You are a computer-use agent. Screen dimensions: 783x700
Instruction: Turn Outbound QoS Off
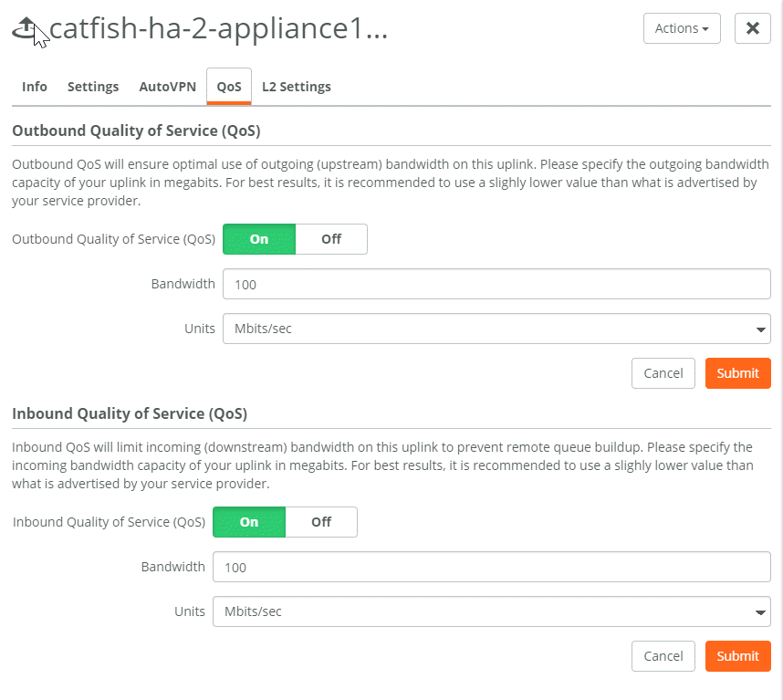331,239
